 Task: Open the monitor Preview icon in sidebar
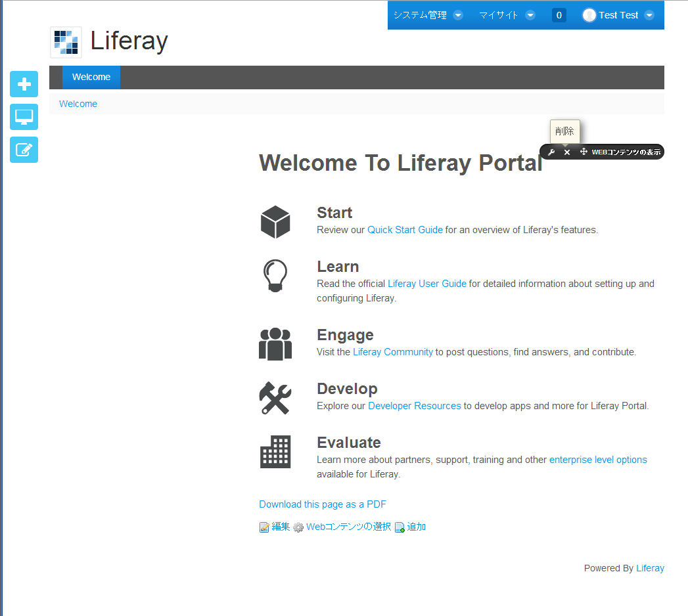[24, 117]
